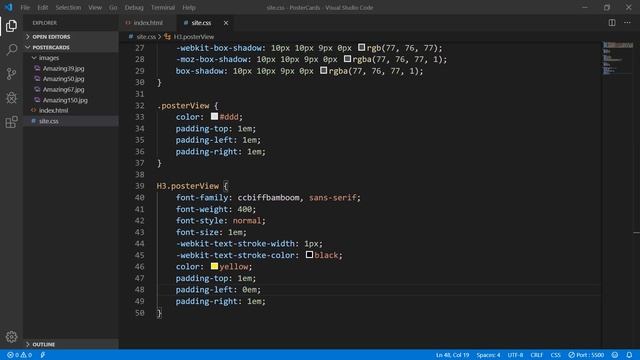Open the Debug menu
The image size is (640, 360).
tap(134, 7)
